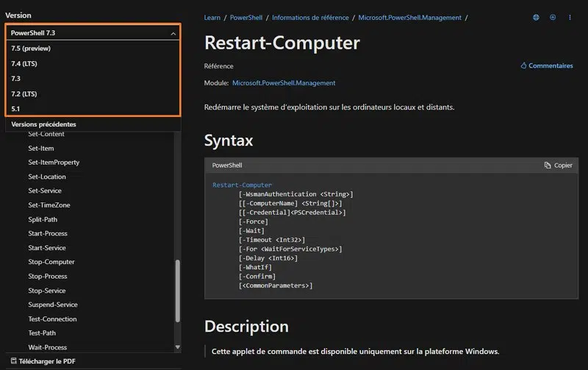Pick 7.2 (LTS) from the version dropdown
This screenshot has height=370, width=588.
point(24,94)
